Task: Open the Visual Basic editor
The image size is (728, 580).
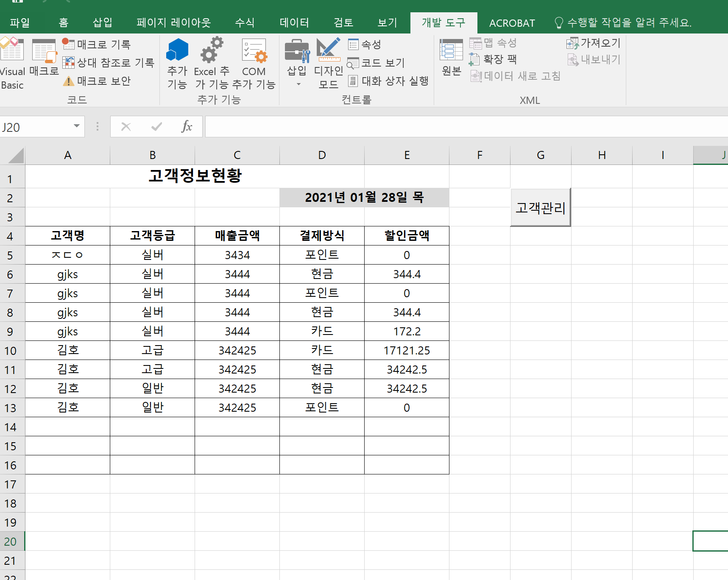Action: click(12, 64)
